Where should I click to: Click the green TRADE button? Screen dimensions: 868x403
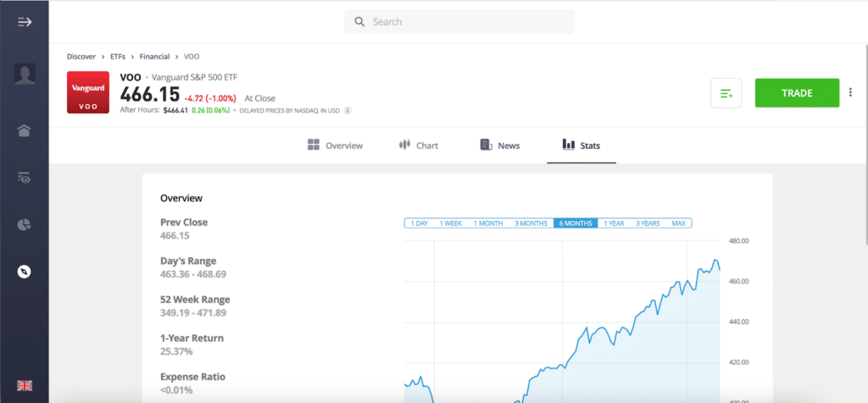(797, 93)
